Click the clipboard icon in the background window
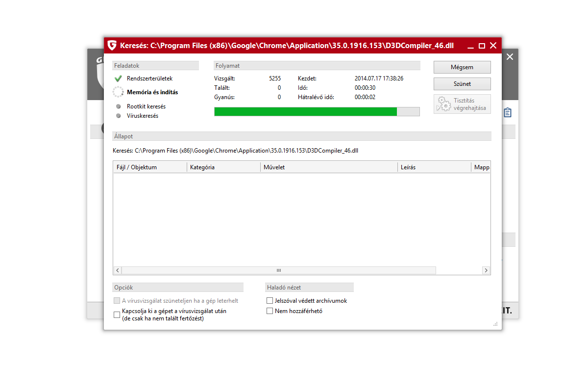Viewport: 588px width, 368px height. pyautogui.click(x=508, y=112)
